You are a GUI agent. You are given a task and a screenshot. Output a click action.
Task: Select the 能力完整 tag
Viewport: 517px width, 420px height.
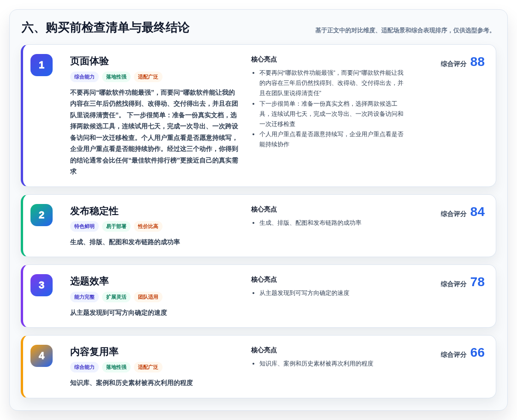click(x=84, y=297)
